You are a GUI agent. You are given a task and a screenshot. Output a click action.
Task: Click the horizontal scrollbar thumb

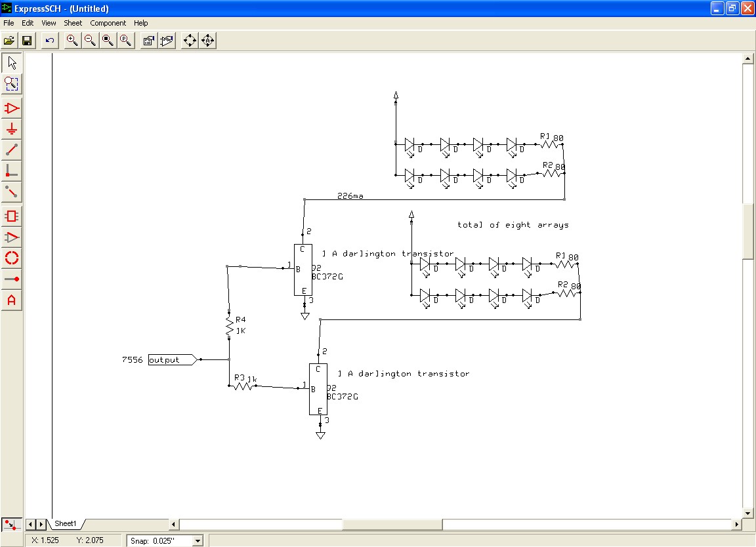pos(392,524)
